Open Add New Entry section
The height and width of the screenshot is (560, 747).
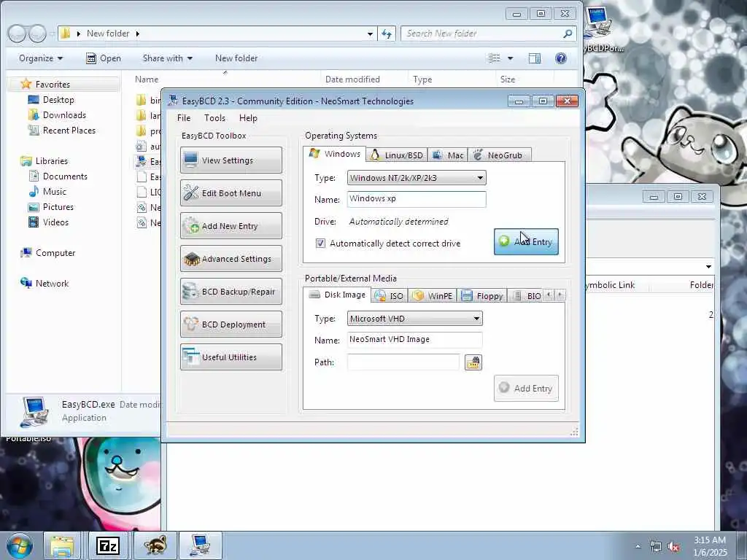pos(231,226)
